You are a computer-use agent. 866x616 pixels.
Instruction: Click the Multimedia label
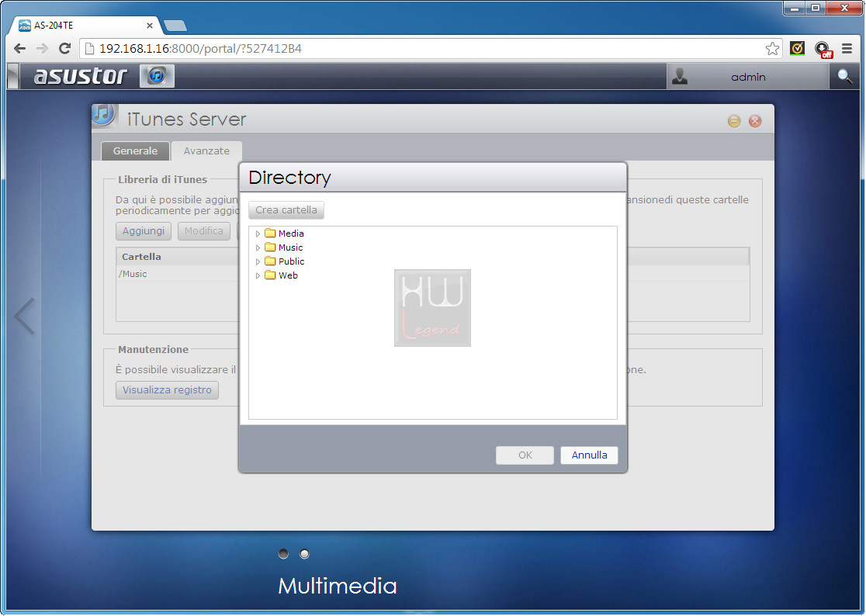[338, 586]
